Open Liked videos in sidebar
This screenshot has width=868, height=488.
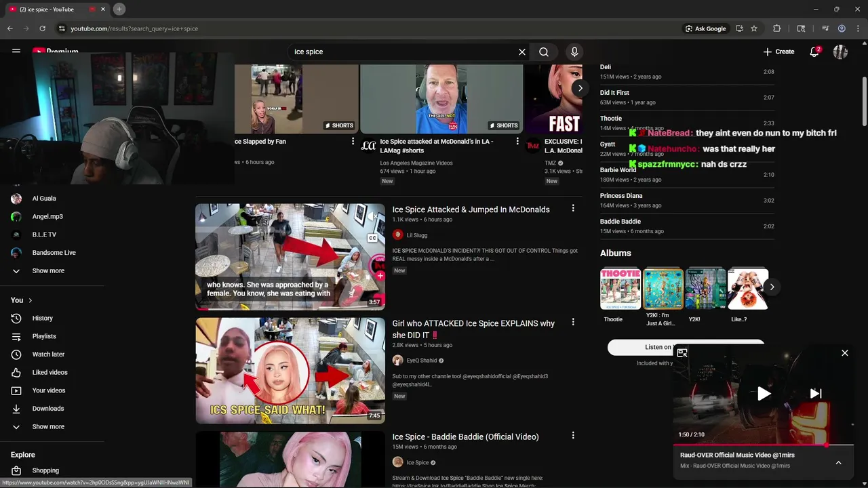[x=50, y=372]
